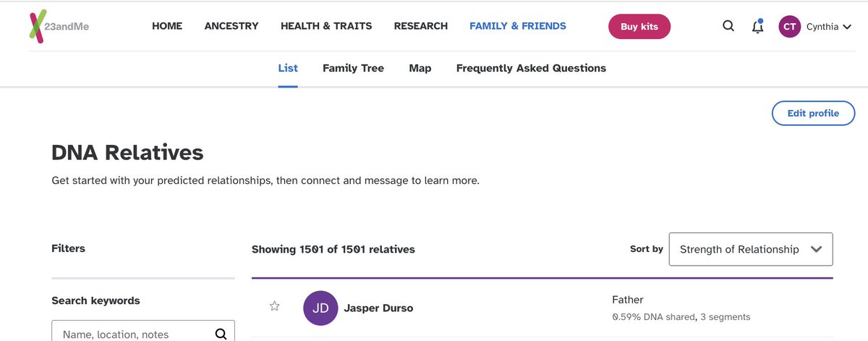The height and width of the screenshot is (341, 868).
Task: Open the RESEARCH section
Action: [x=421, y=26]
